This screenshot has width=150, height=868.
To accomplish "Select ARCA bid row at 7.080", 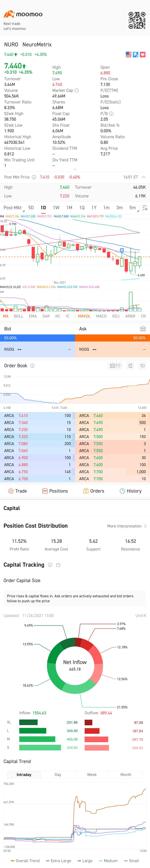I will [x=38, y=444].
